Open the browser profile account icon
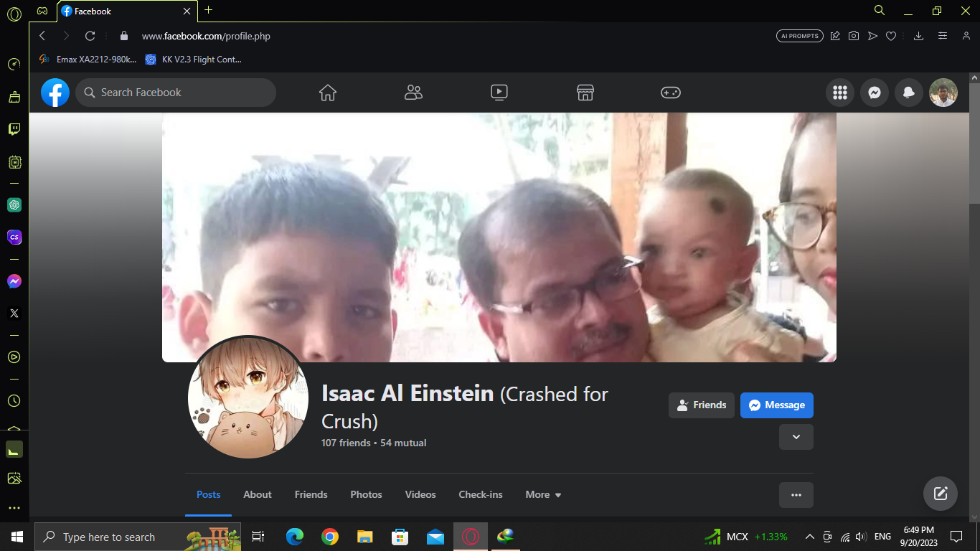The image size is (980, 551). pyautogui.click(x=966, y=36)
